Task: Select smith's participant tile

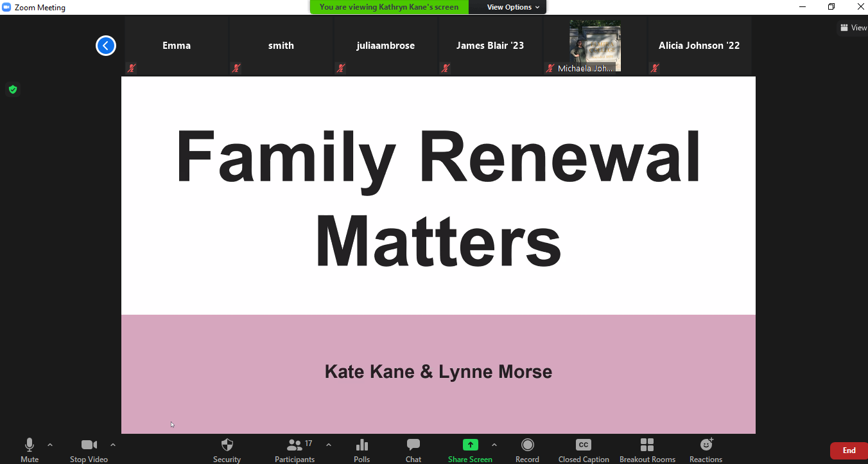Action: click(281, 46)
